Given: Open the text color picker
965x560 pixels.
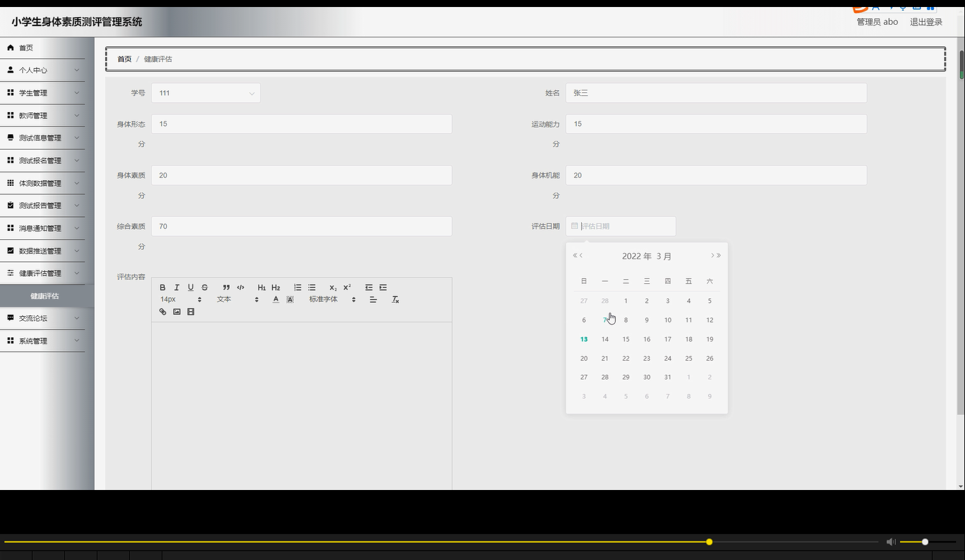Looking at the screenshot, I should click(276, 299).
